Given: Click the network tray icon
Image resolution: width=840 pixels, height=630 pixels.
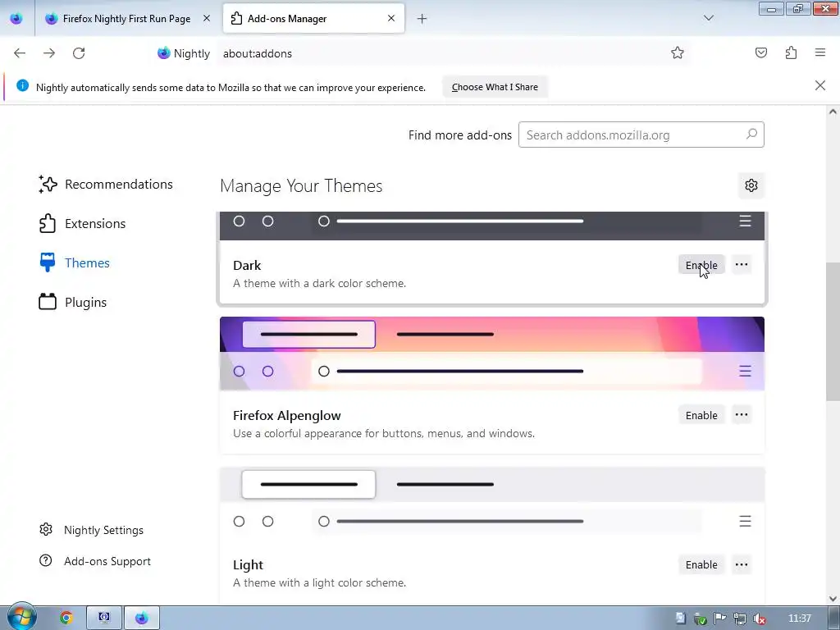Looking at the screenshot, I should [739, 619].
